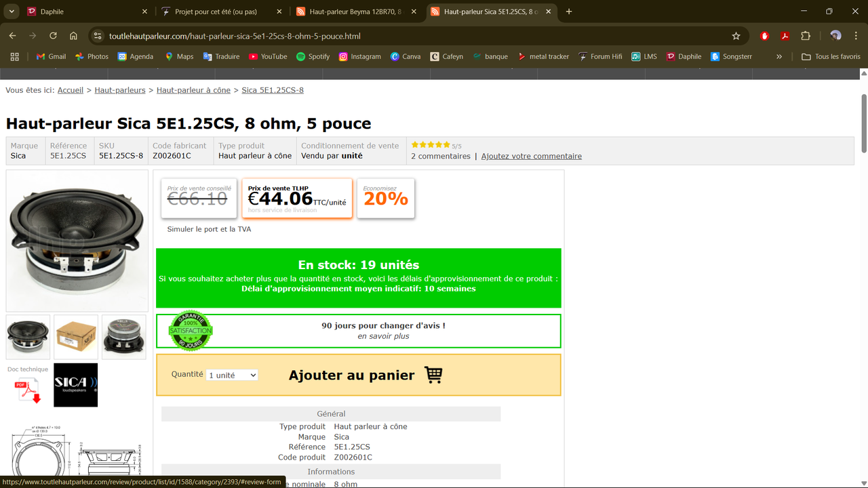
Task: Click the main speaker product image
Action: pos(77,241)
